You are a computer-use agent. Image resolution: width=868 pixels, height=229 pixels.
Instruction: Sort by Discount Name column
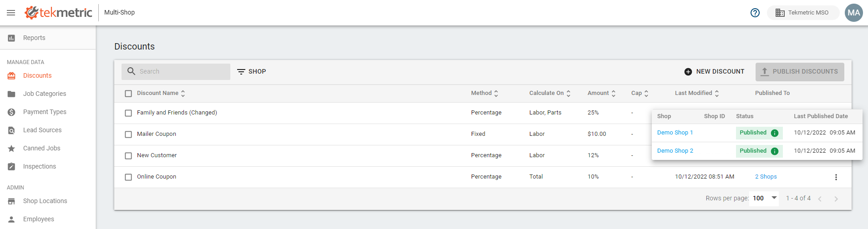click(161, 93)
